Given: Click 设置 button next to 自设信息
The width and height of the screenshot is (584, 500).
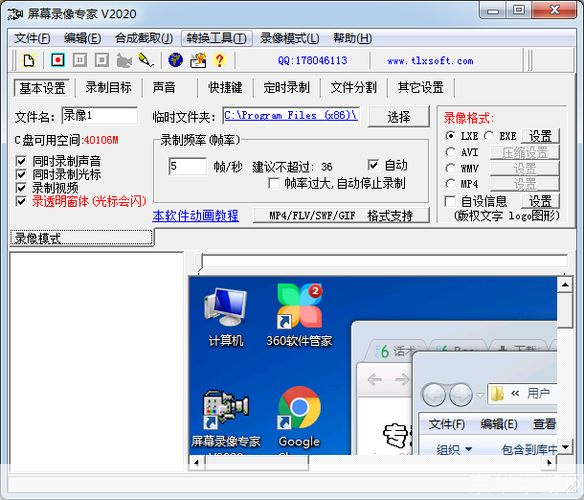Looking at the screenshot, I should coord(540,202).
